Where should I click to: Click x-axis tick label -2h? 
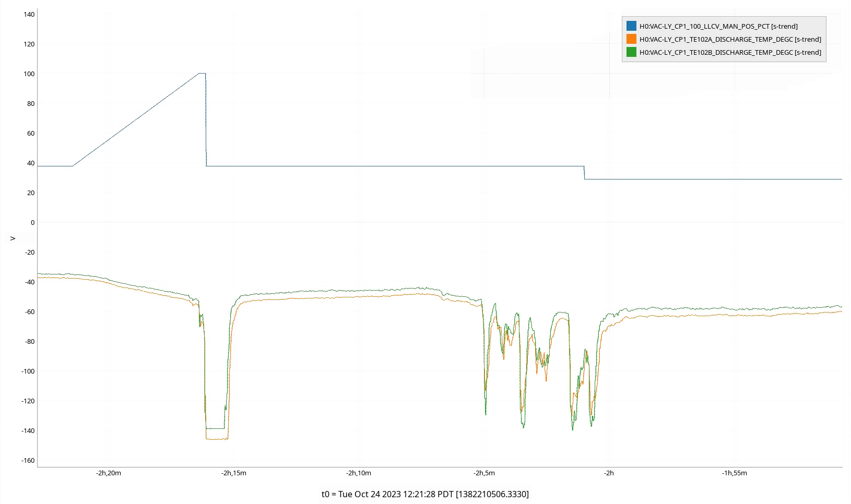point(609,473)
